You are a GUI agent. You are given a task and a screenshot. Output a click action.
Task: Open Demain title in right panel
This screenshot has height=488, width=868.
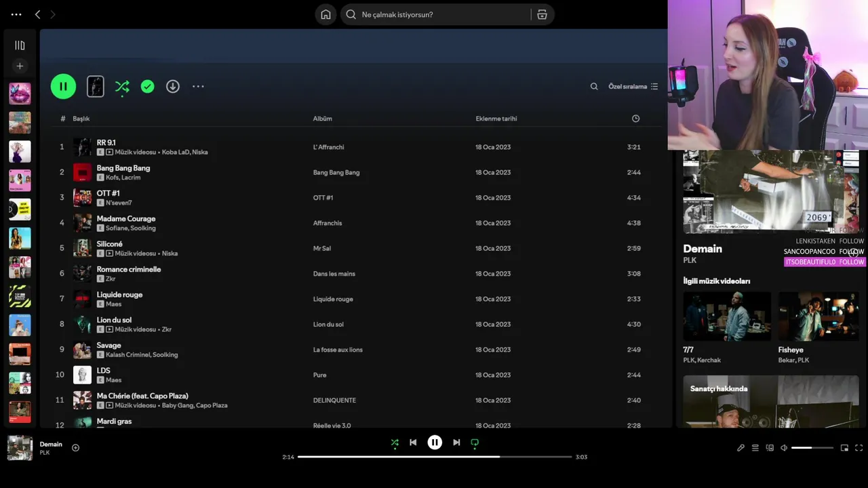(x=703, y=249)
